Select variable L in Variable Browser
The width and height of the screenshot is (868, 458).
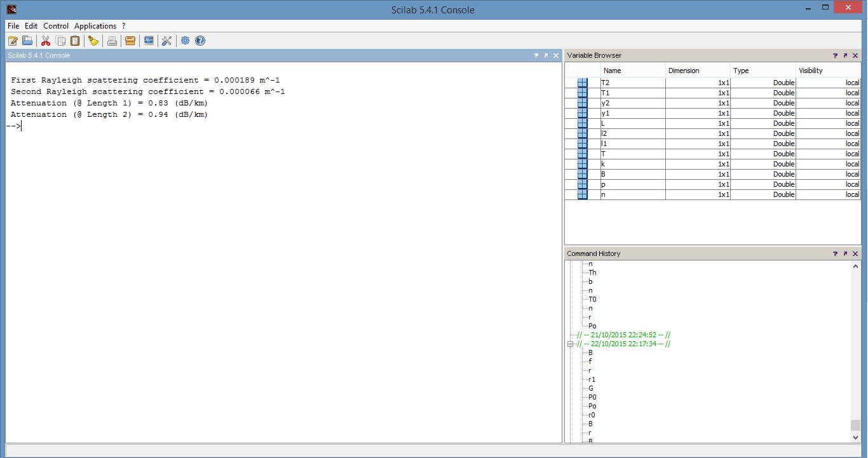pyautogui.click(x=712, y=123)
